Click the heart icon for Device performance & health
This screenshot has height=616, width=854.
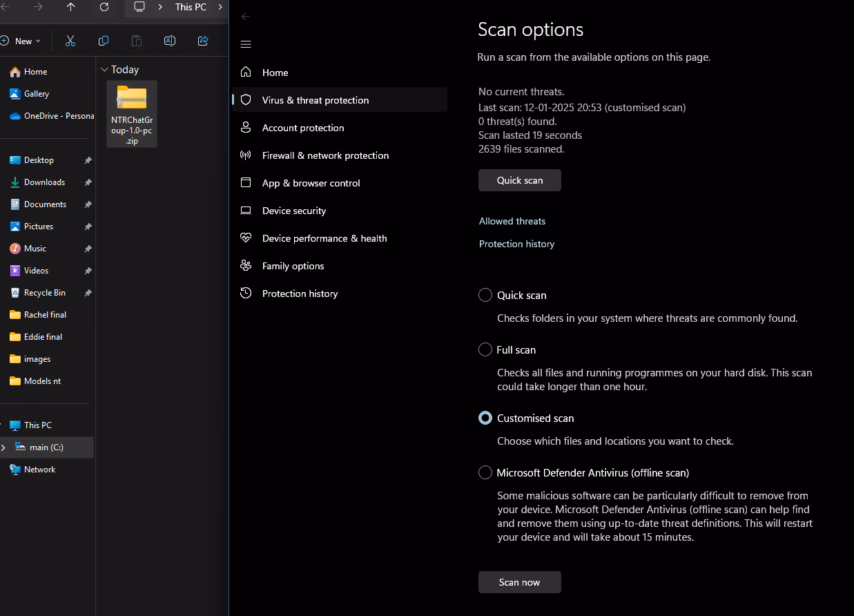pyautogui.click(x=246, y=238)
